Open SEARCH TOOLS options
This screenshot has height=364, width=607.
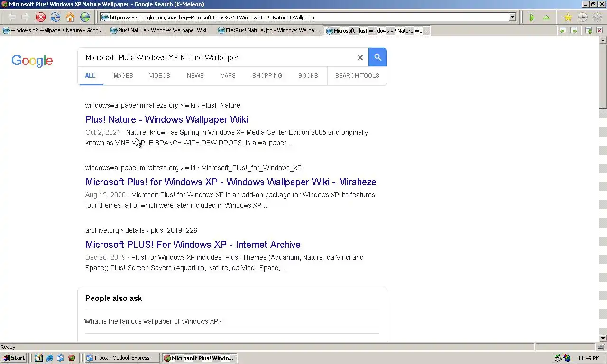coord(357,76)
